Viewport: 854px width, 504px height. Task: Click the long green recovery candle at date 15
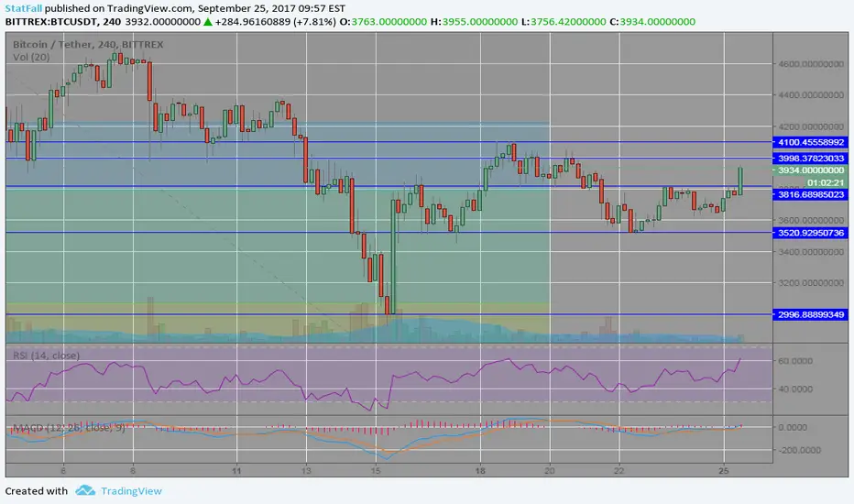pyautogui.click(x=393, y=256)
